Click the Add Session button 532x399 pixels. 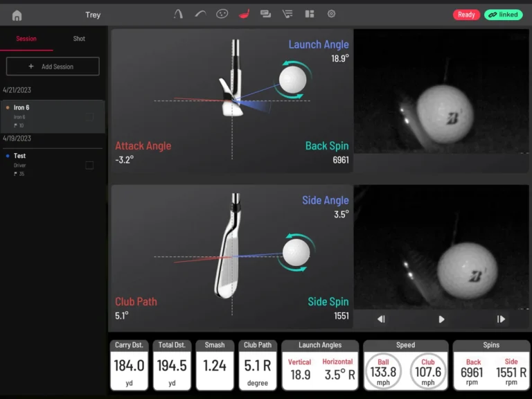tap(53, 66)
